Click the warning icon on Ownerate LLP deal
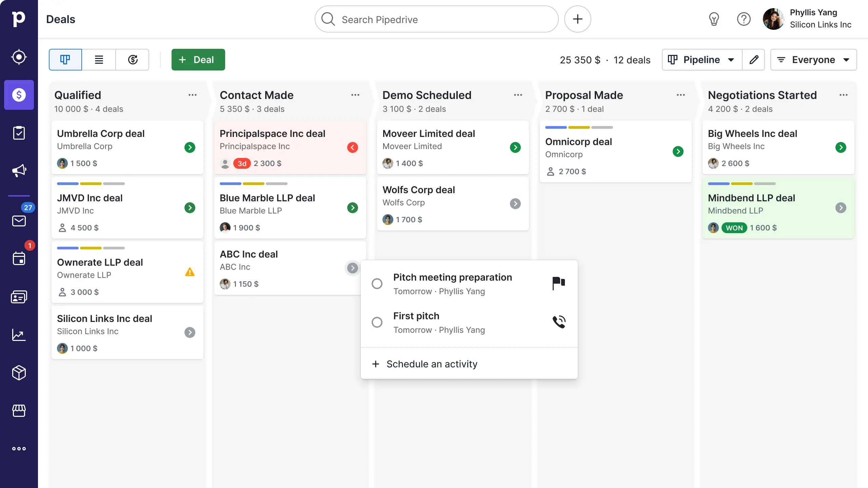Screen dimensions: 868x488 click(x=190, y=272)
